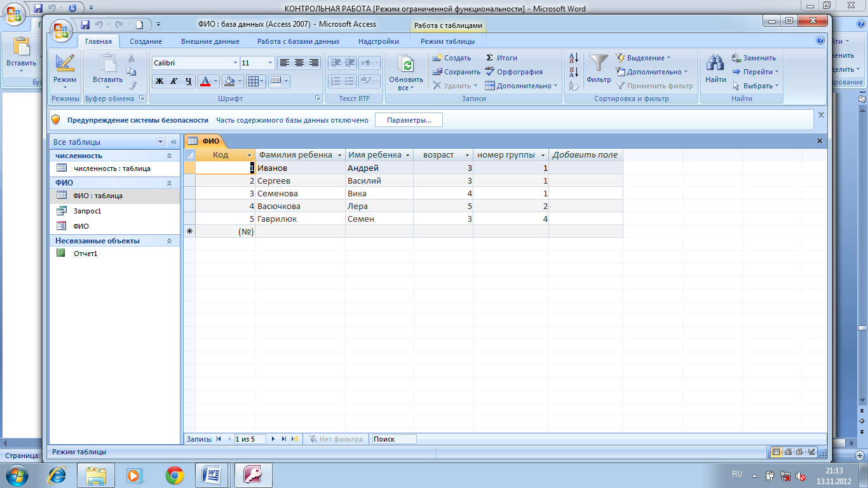Click the record number box 1 из 5
Image resolution: width=868 pixels, height=488 pixels.
click(x=250, y=439)
